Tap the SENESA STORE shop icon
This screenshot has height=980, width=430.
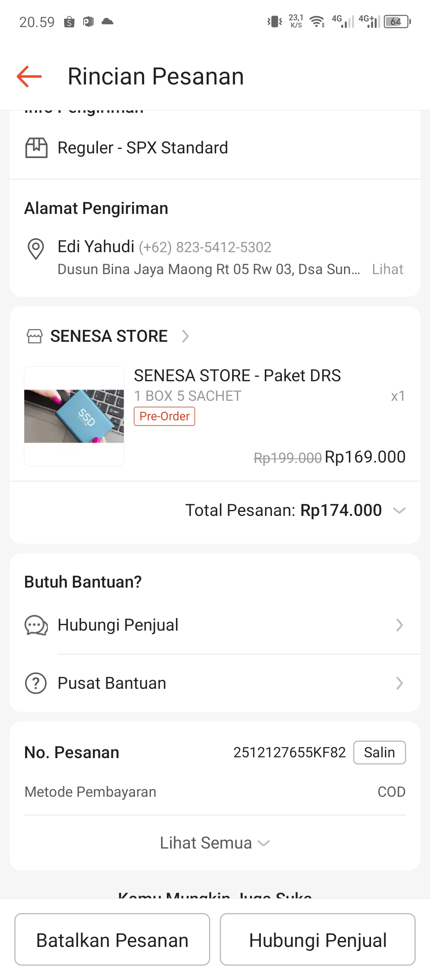[35, 336]
